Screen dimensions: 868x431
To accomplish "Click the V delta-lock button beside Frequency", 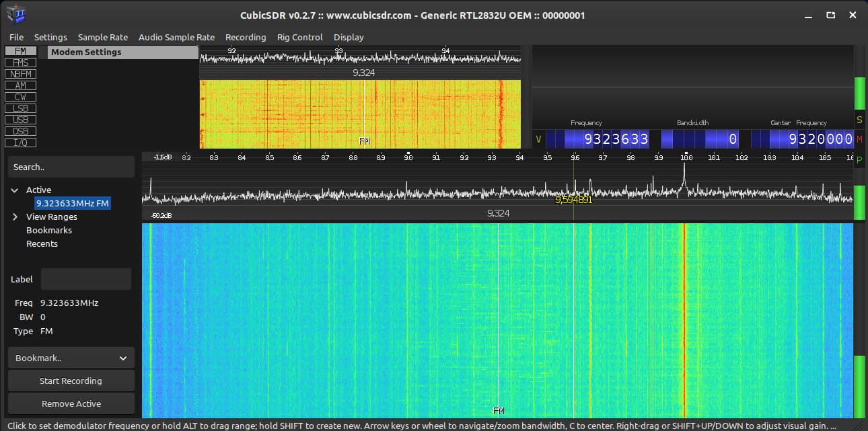I will click(538, 139).
